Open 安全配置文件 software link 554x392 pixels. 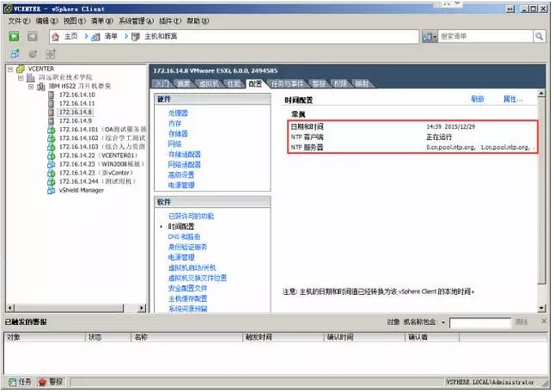pyautogui.click(x=187, y=288)
